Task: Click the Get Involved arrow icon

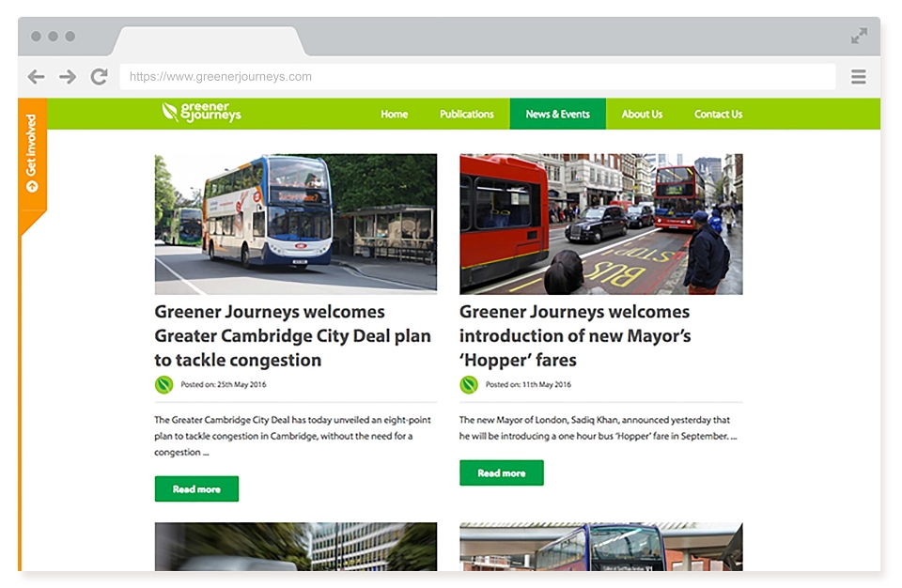Action: click(x=32, y=186)
